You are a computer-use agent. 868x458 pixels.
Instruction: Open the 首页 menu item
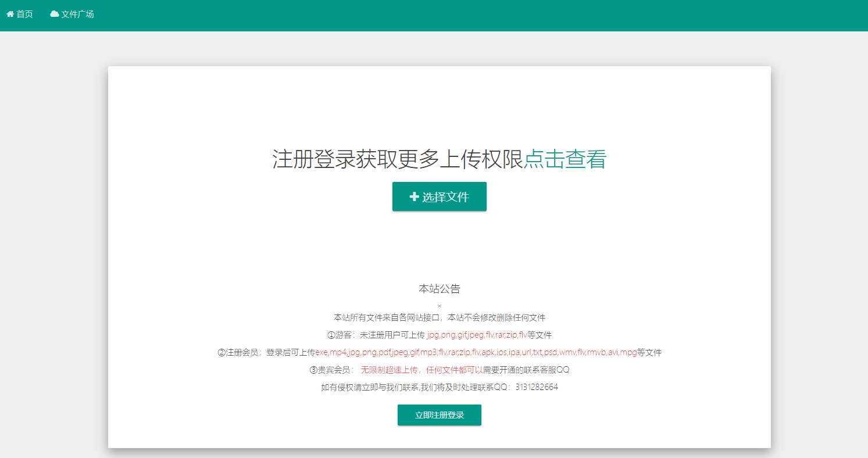coord(19,13)
